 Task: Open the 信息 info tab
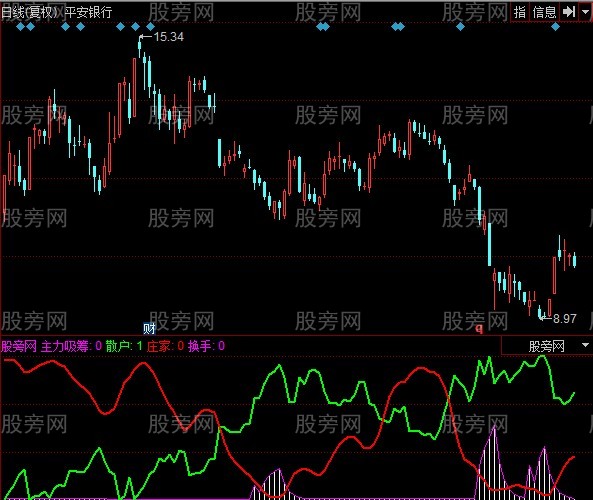point(544,12)
